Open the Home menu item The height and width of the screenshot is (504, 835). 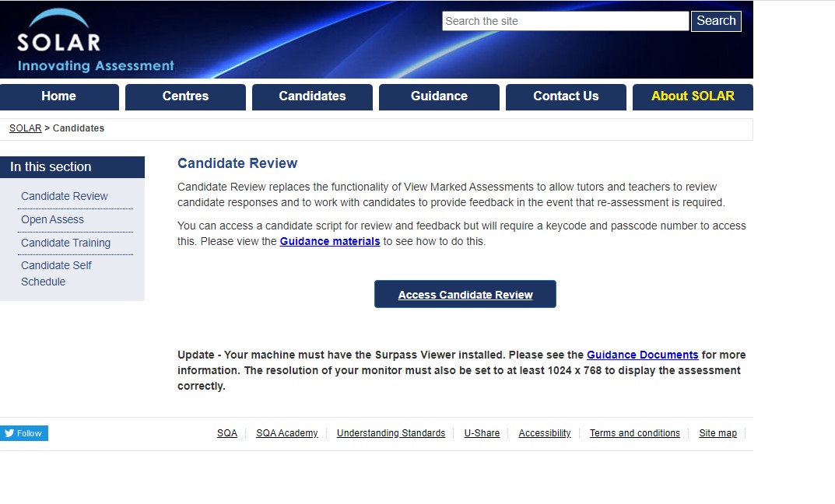[x=59, y=97]
